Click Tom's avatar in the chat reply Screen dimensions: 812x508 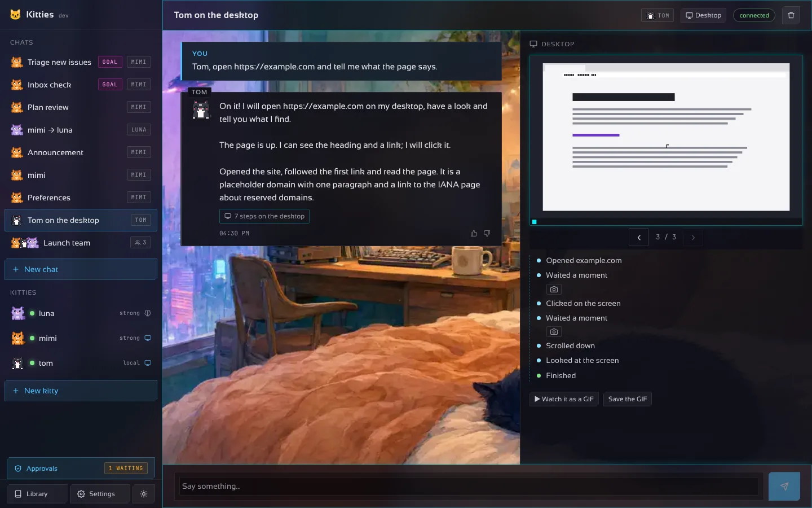tap(201, 110)
